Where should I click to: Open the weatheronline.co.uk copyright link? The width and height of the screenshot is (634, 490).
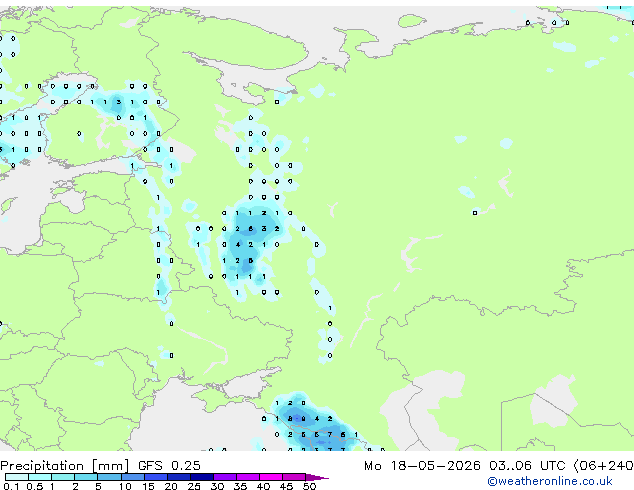click(x=550, y=481)
